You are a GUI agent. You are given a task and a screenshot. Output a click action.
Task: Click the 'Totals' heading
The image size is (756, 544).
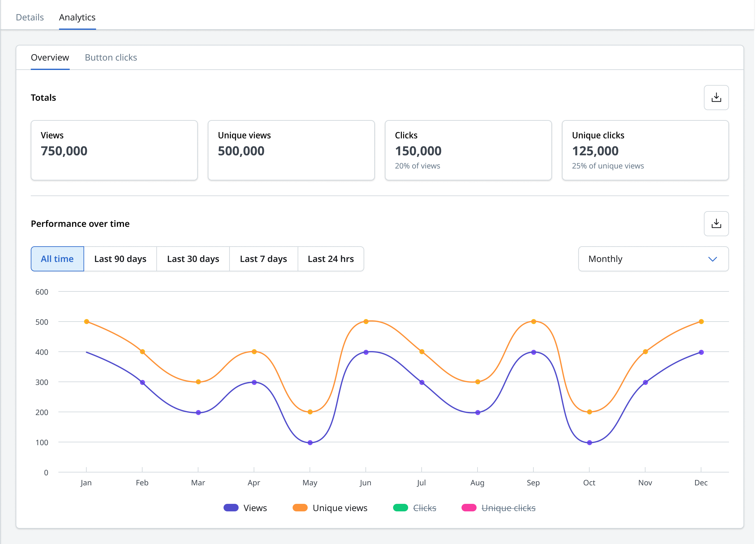coord(43,98)
